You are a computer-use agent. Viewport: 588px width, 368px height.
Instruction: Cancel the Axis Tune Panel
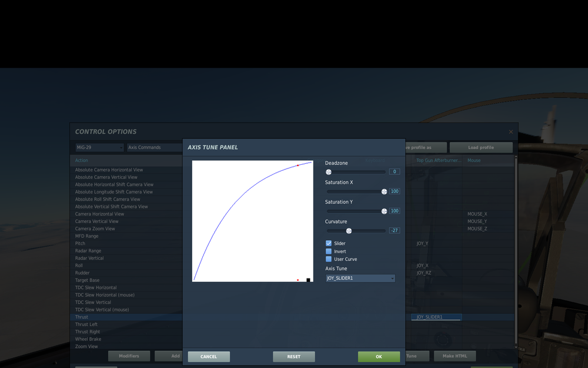tap(209, 356)
